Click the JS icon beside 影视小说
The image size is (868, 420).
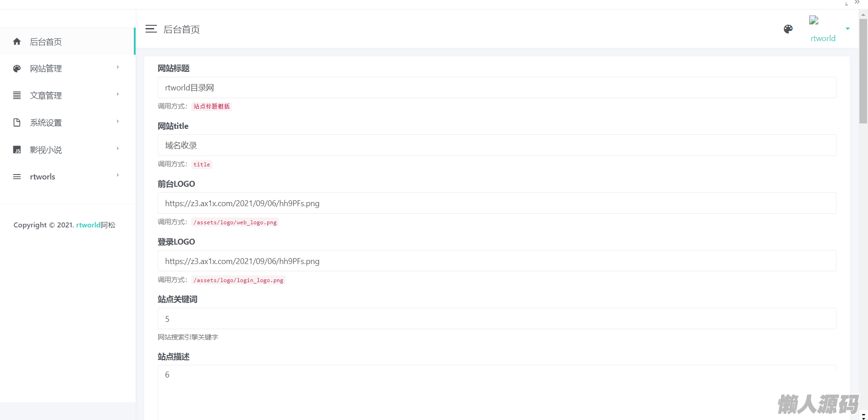[17, 150]
